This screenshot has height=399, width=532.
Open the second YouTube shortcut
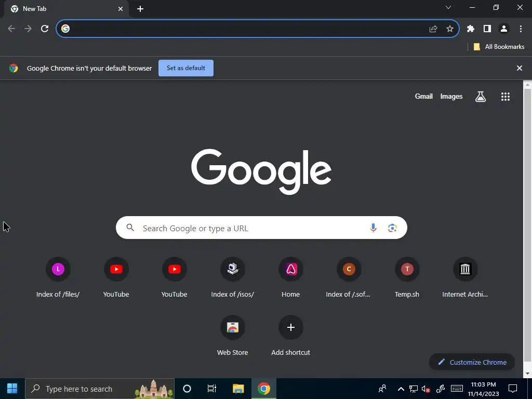pyautogui.click(x=175, y=278)
